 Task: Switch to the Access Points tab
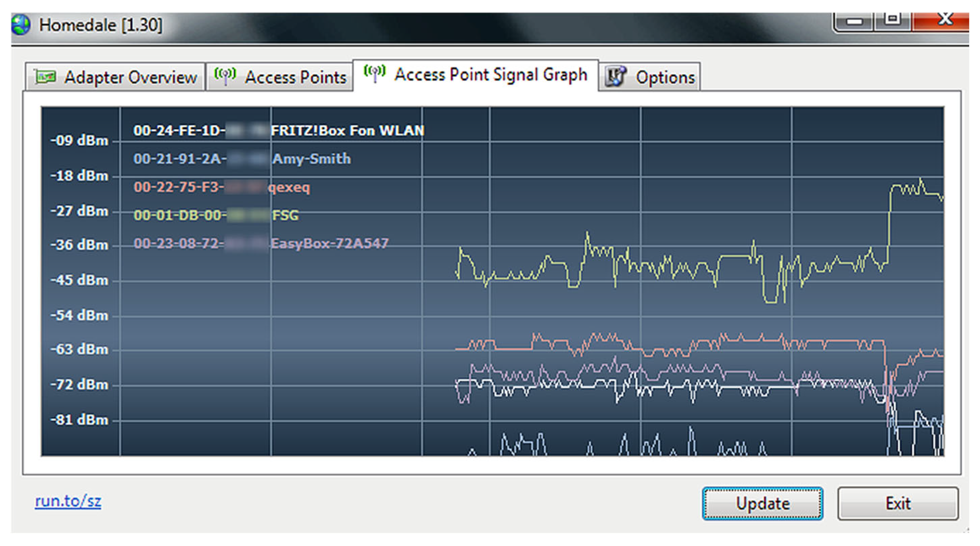point(295,77)
